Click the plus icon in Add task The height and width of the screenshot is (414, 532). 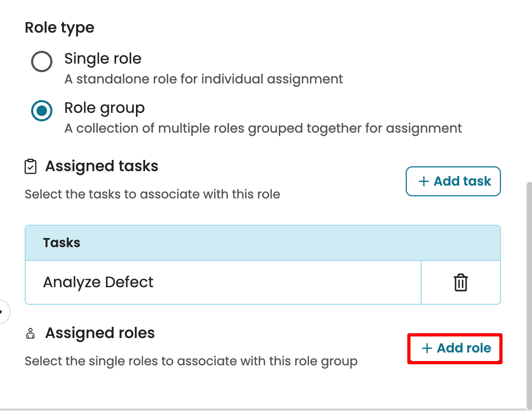point(424,181)
